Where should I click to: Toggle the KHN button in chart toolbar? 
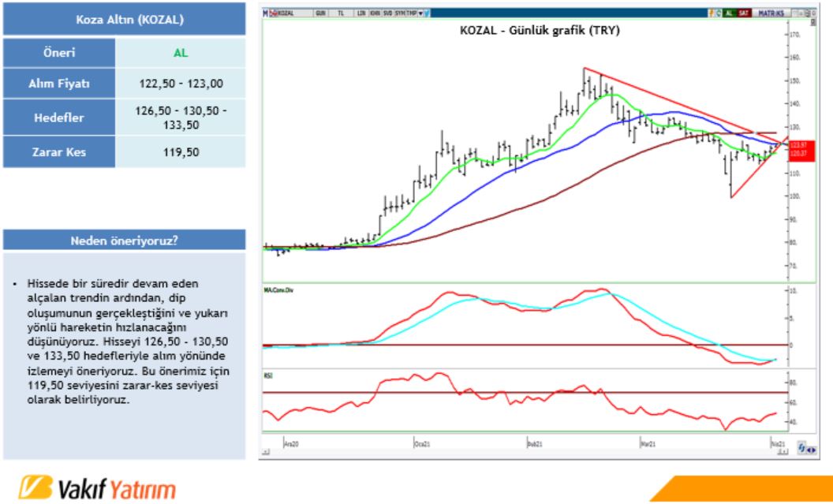tap(373, 13)
